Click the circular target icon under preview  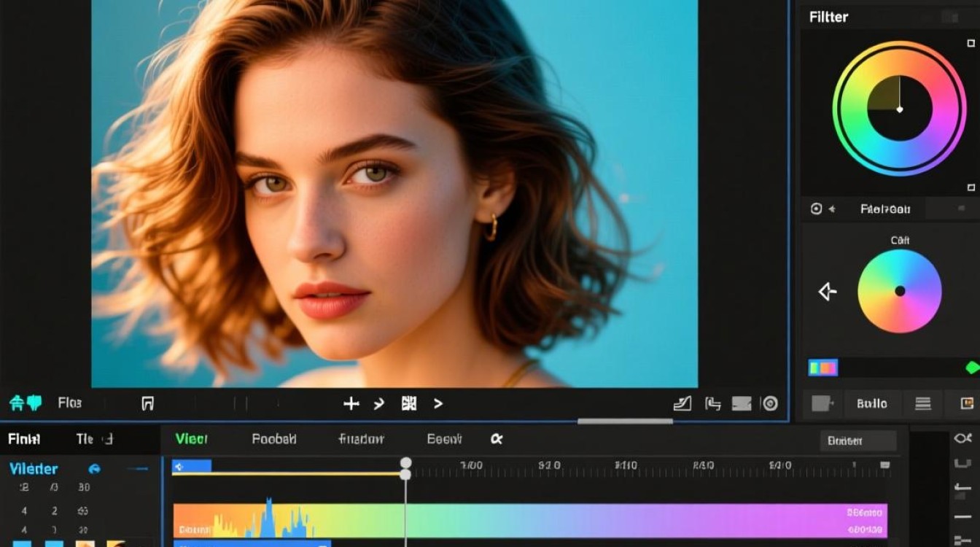click(770, 403)
